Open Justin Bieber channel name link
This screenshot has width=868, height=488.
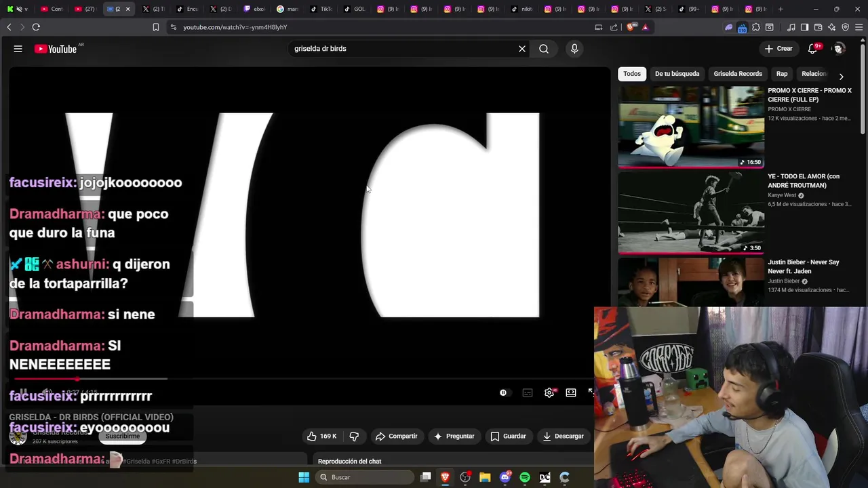[x=784, y=281]
